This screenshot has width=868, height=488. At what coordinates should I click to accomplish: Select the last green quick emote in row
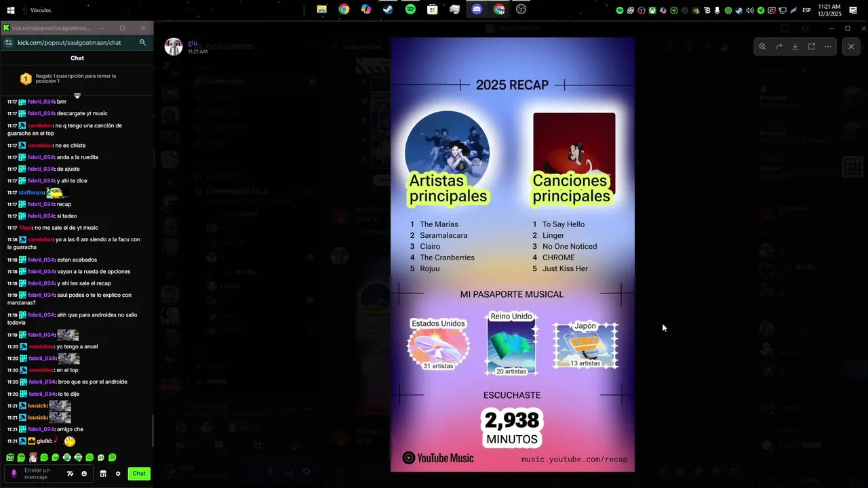point(113,457)
